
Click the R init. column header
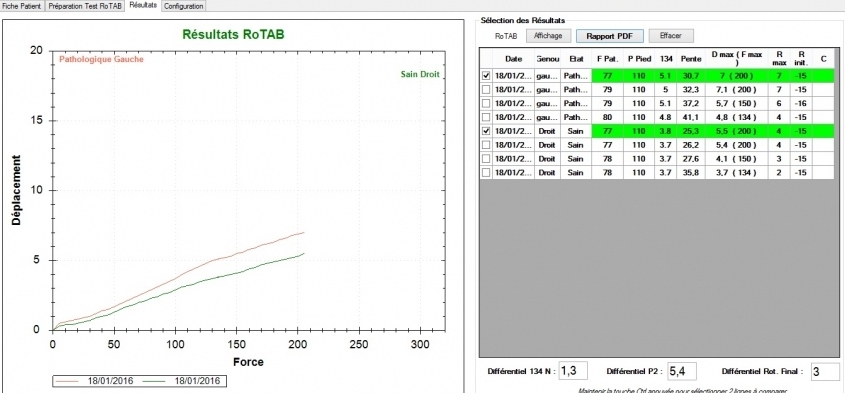point(801,58)
